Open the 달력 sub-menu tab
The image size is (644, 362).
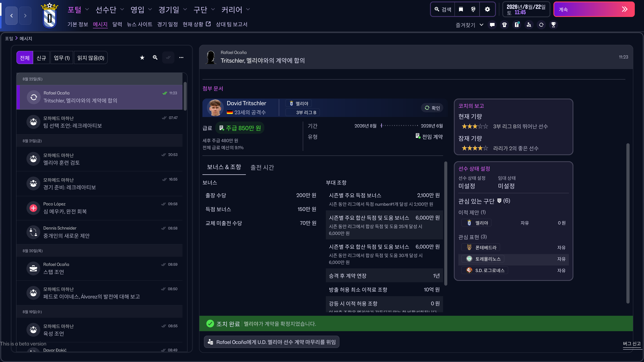[117, 24]
